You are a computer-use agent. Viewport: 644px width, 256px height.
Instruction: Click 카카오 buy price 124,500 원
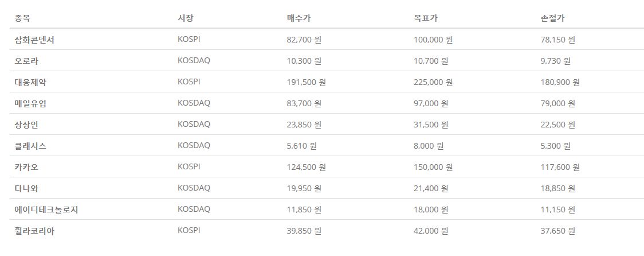[x=307, y=168]
